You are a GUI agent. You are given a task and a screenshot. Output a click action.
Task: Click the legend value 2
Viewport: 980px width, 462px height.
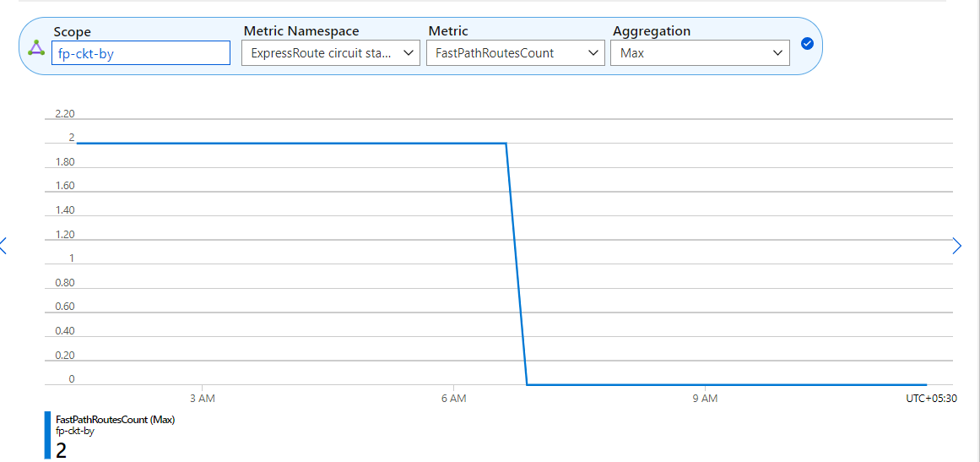pos(62,450)
